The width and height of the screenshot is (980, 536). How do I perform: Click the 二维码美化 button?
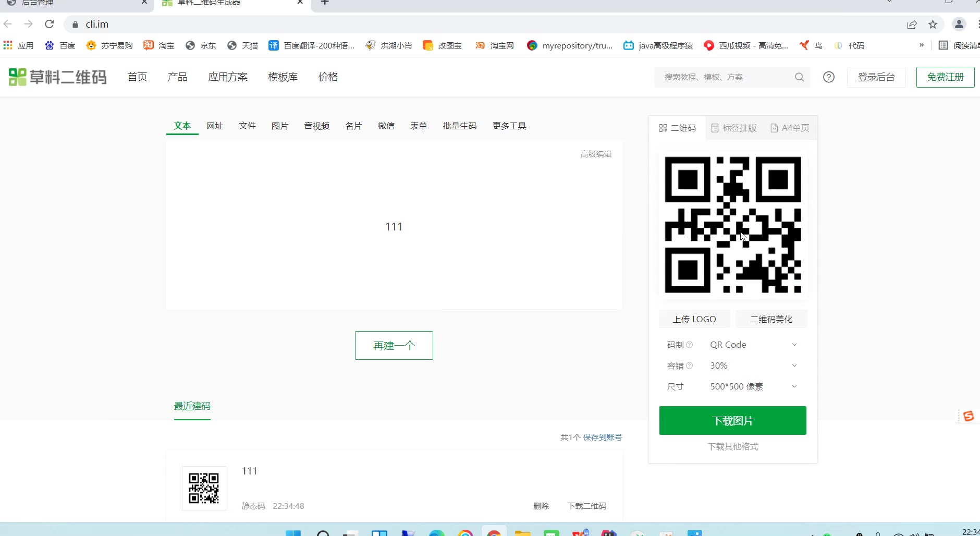pyautogui.click(x=771, y=319)
